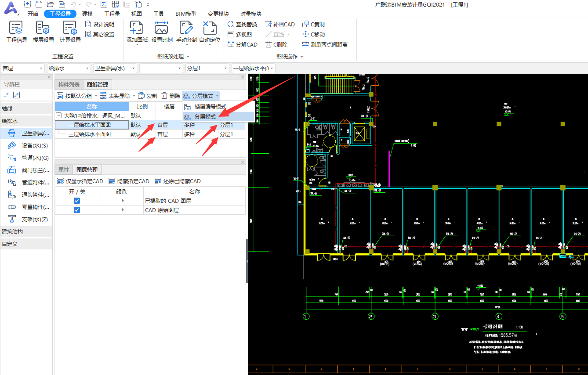
Task: Open 楼层设置 floor settings
Action: [44, 32]
